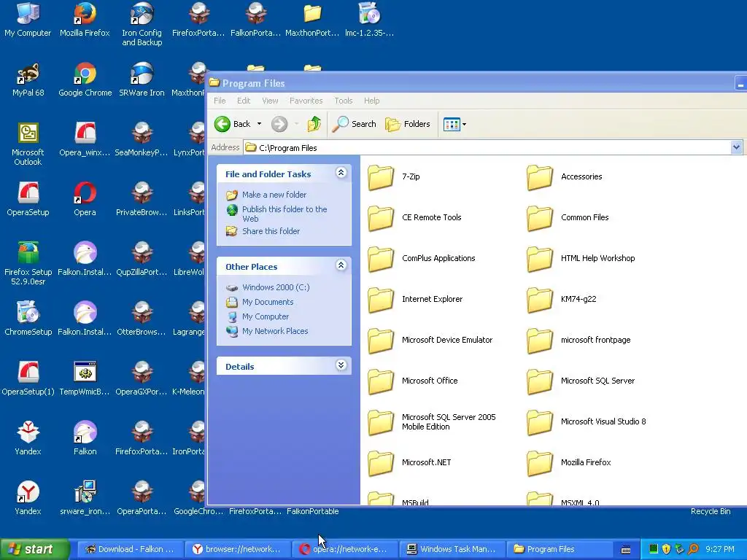
Task: Open the File menu
Action: [x=220, y=101]
